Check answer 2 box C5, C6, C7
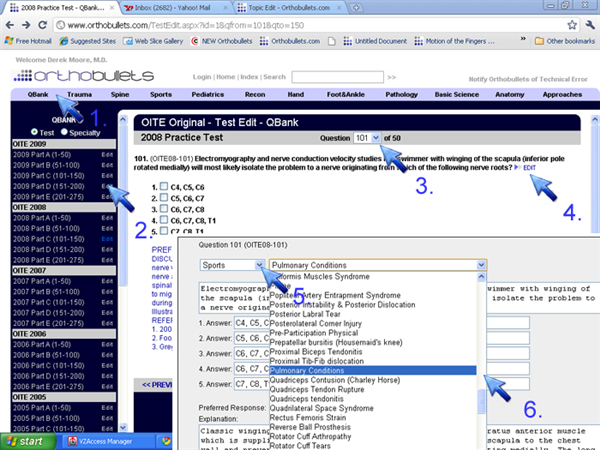Viewport: 600px width, 450px height. (164, 197)
